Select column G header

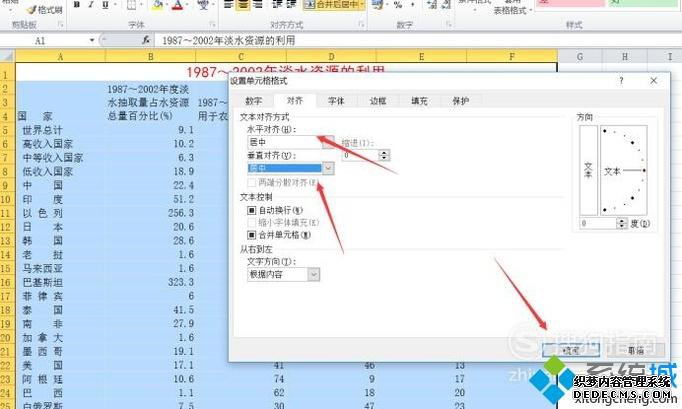tap(580, 57)
